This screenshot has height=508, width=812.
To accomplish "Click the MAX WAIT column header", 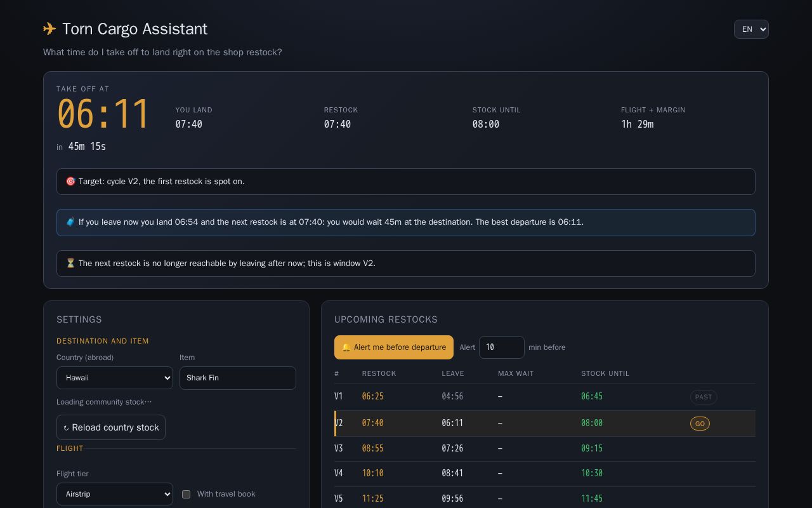I will click(516, 373).
